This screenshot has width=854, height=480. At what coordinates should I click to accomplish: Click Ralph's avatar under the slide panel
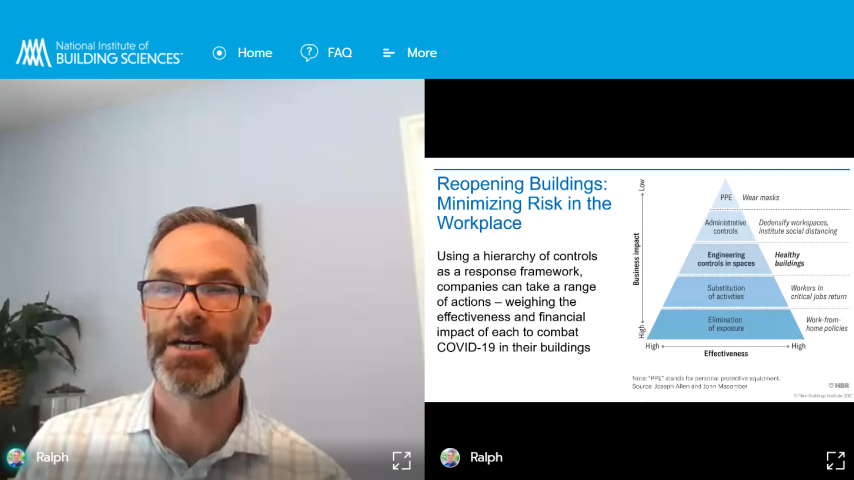[450, 458]
